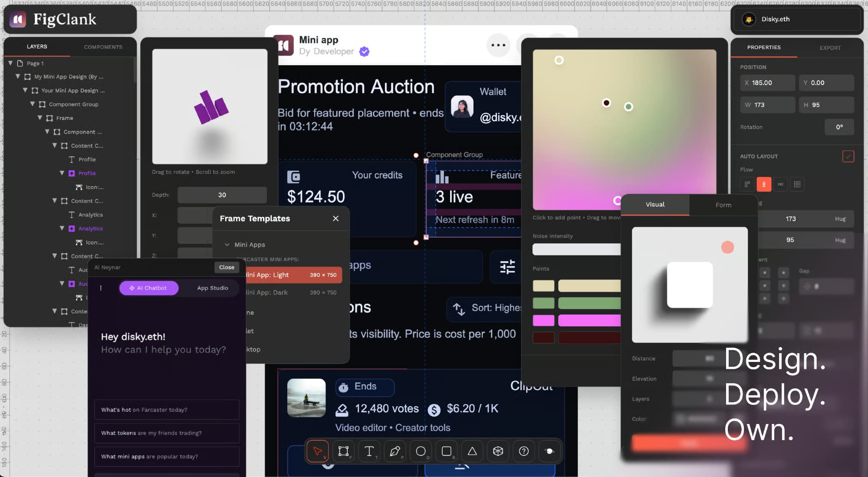Toggle the Auto Layout checkbox

pyautogui.click(x=848, y=156)
